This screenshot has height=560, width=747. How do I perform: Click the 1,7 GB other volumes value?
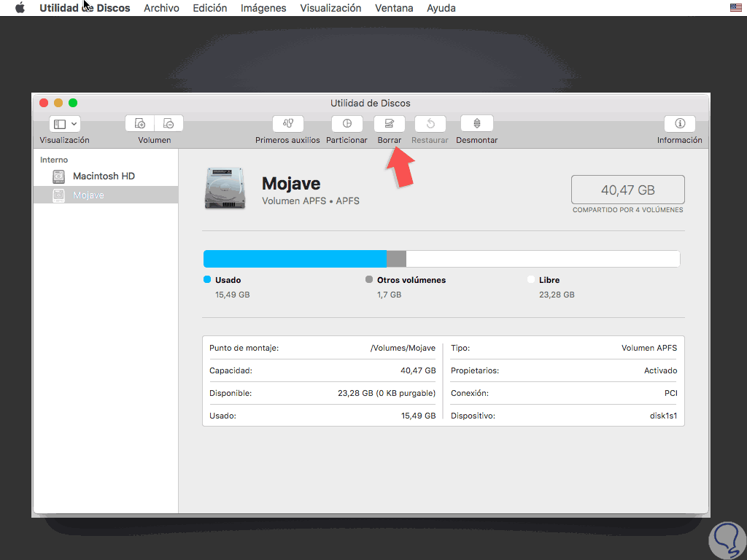[x=390, y=295]
